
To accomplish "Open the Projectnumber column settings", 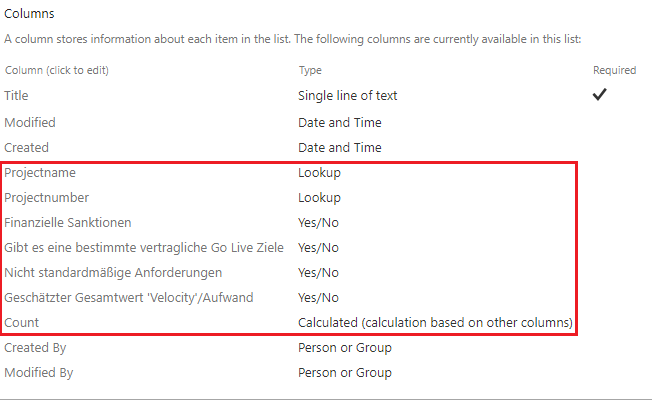I will [47, 197].
